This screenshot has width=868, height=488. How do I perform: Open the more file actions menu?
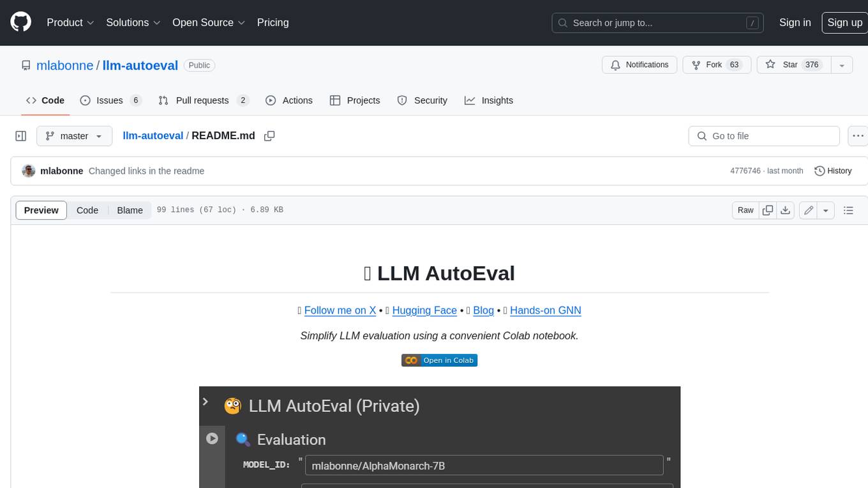pyautogui.click(x=858, y=136)
